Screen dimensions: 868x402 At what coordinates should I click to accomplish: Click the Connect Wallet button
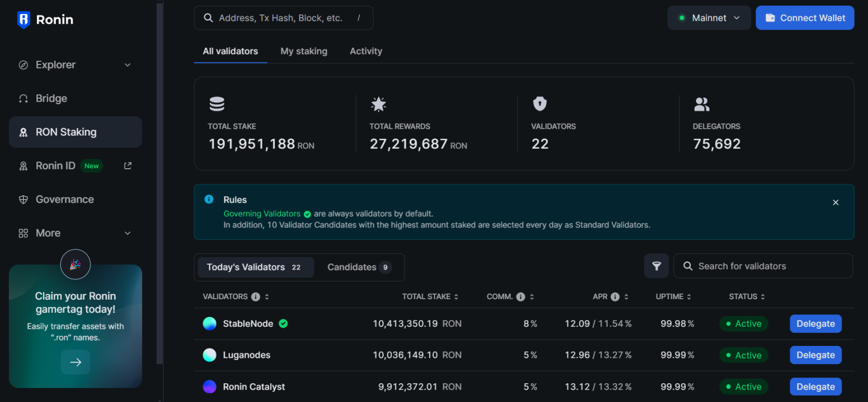(x=805, y=18)
